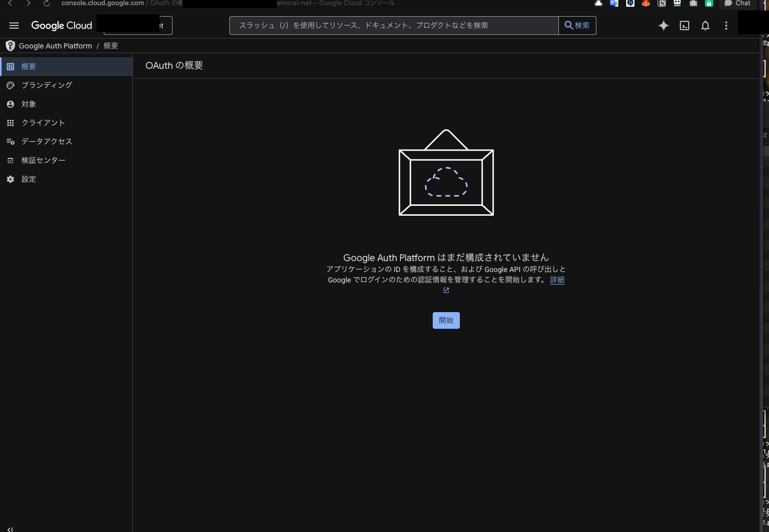Open the Gemini AI assistant sparkle icon
Viewport: 769px width, 532px height.
pyautogui.click(x=663, y=26)
